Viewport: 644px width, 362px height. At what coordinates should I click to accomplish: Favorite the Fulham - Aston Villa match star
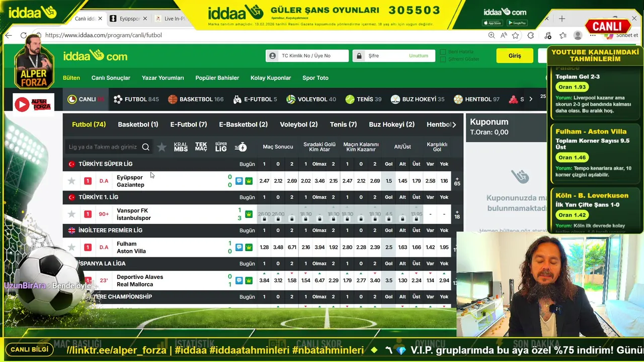click(71, 247)
